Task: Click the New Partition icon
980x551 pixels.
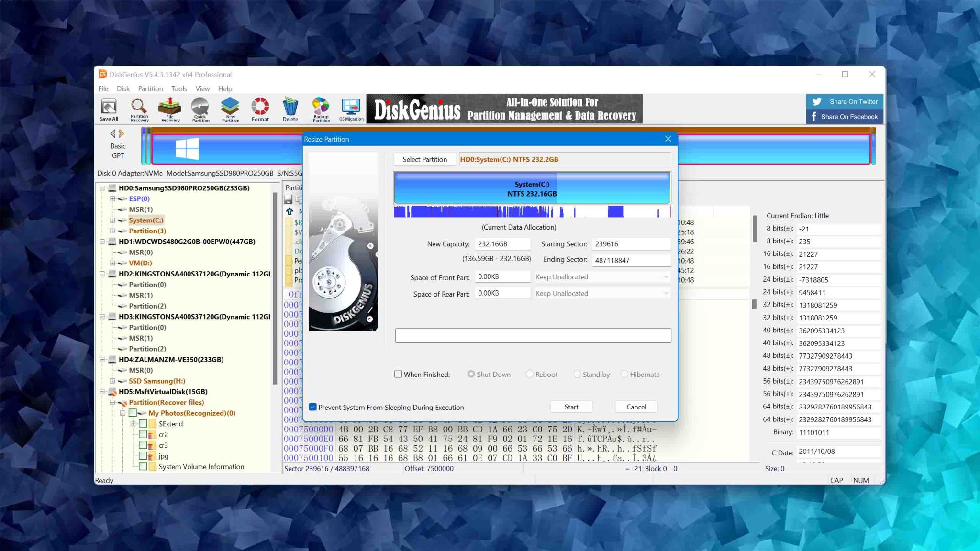Action: pyautogui.click(x=230, y=109)
